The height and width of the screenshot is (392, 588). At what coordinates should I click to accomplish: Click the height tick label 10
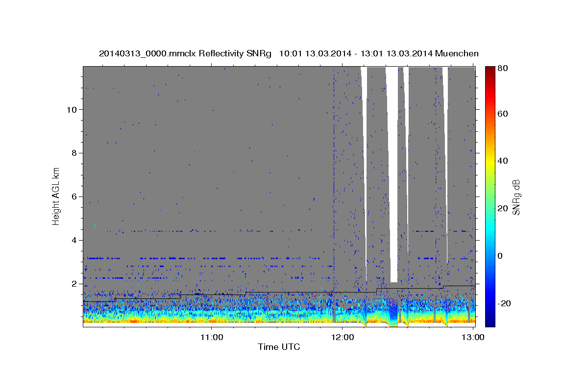click(73, 109)
